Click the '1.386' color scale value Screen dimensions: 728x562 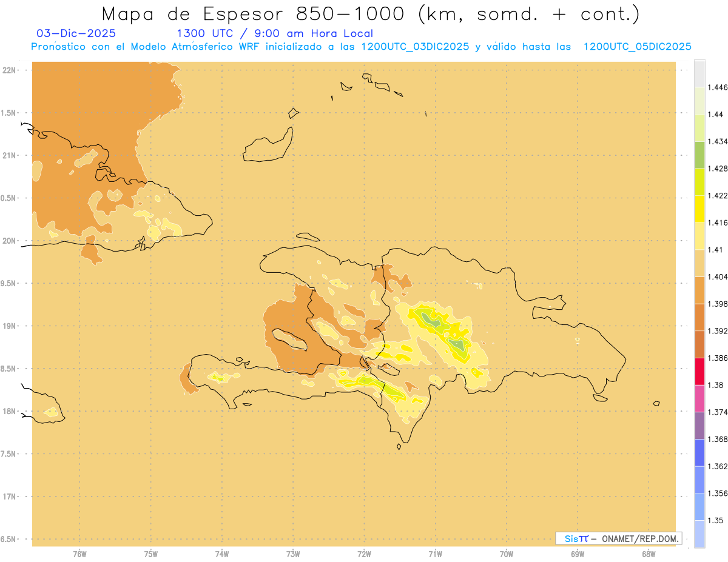(x=718, y=358)
